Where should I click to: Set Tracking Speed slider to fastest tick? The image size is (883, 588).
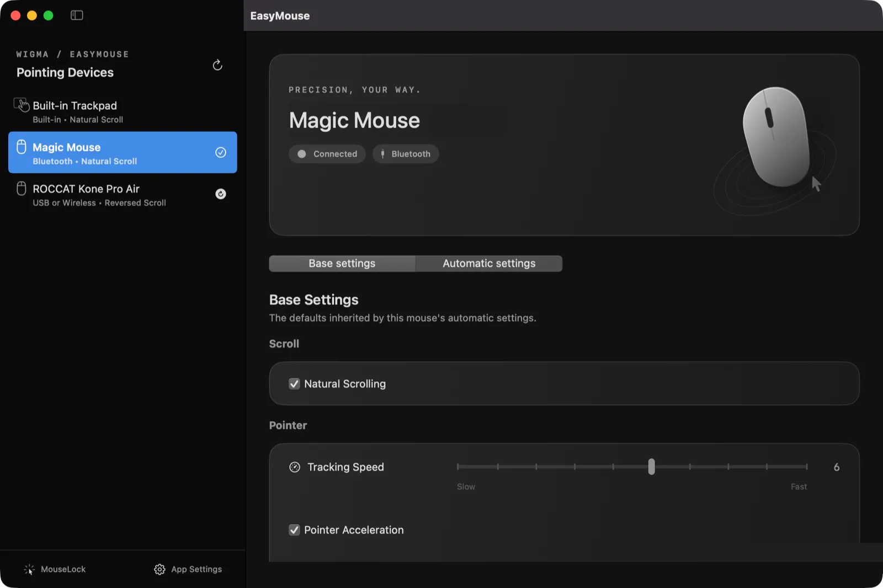pos(806,467)
